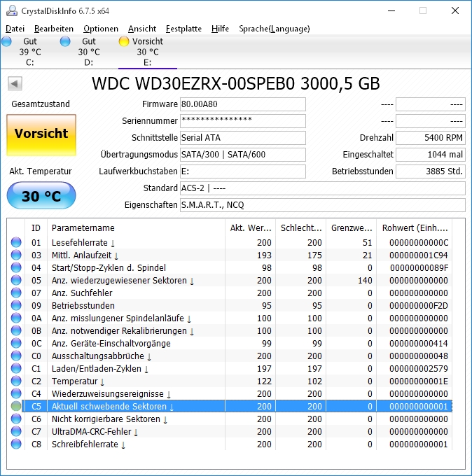Screen dimensions: 472x476
Task: Open the Optionen menu
Action: (101, 29)
